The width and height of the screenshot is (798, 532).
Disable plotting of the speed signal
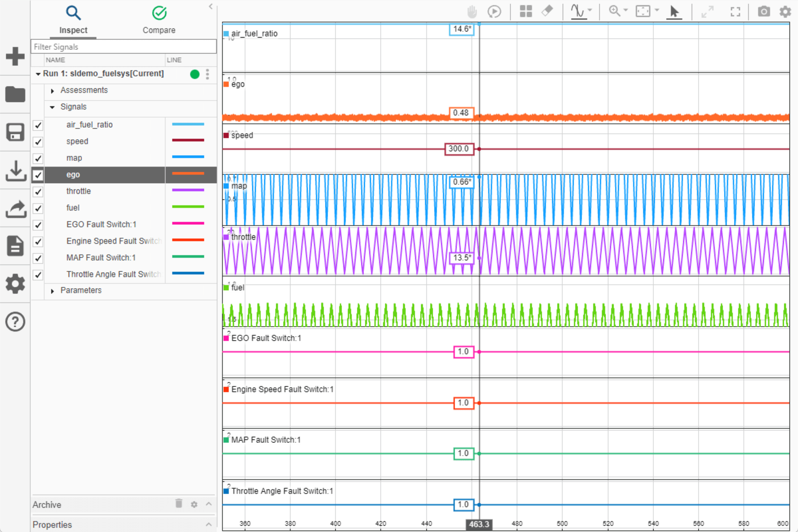coord(38,142)
